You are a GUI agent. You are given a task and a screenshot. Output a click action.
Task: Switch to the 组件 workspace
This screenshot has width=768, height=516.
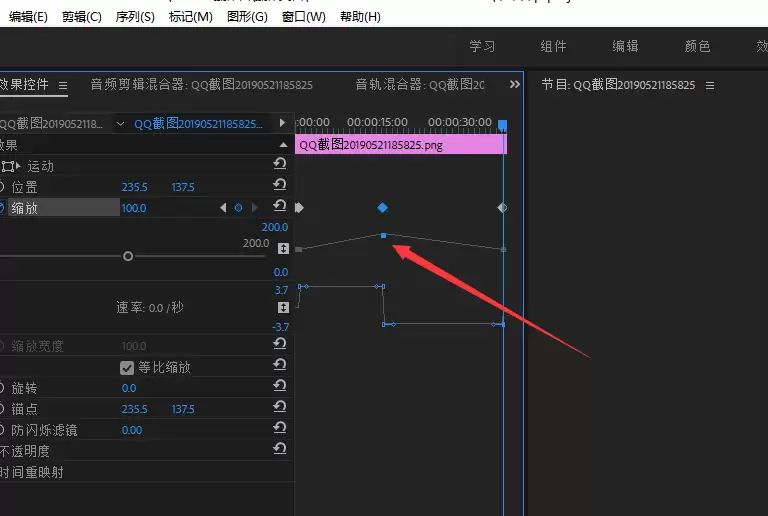tap(553, 47)
